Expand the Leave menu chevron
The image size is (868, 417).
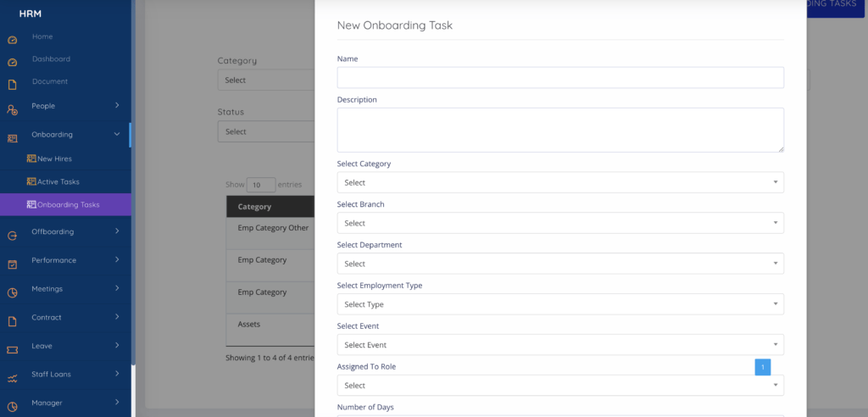tap(117, 345)
